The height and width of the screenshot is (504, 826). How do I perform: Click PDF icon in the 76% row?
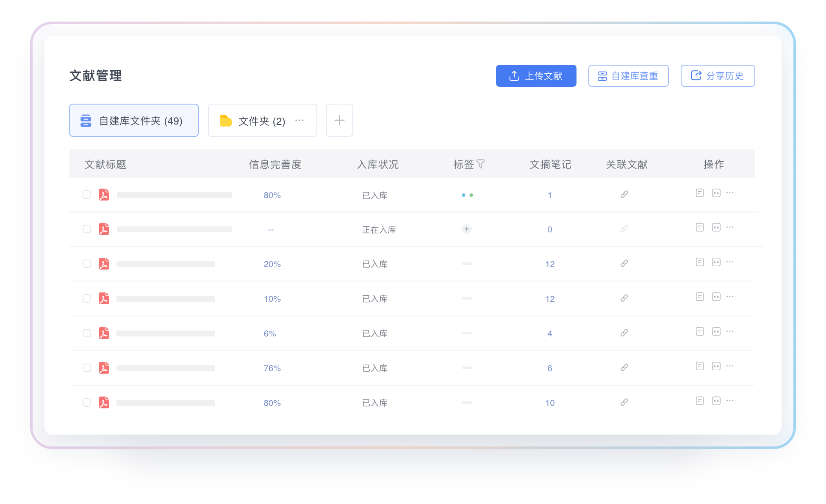(x=104, y=368)
